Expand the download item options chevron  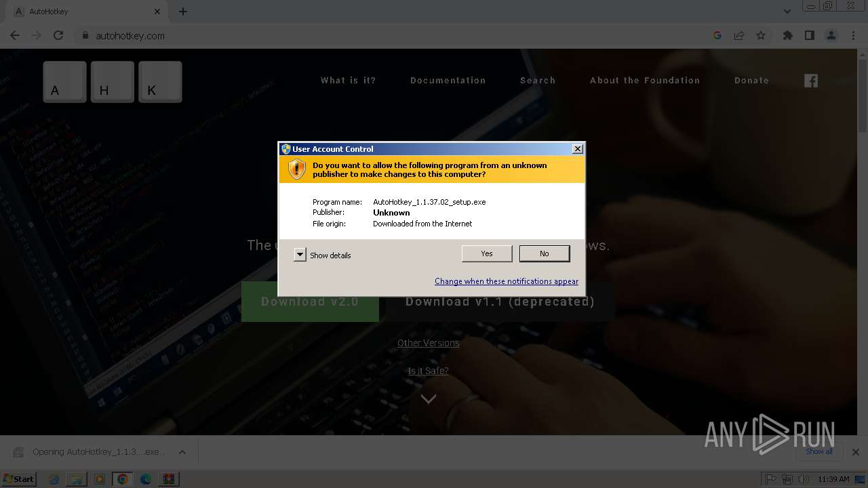point(182,452)
